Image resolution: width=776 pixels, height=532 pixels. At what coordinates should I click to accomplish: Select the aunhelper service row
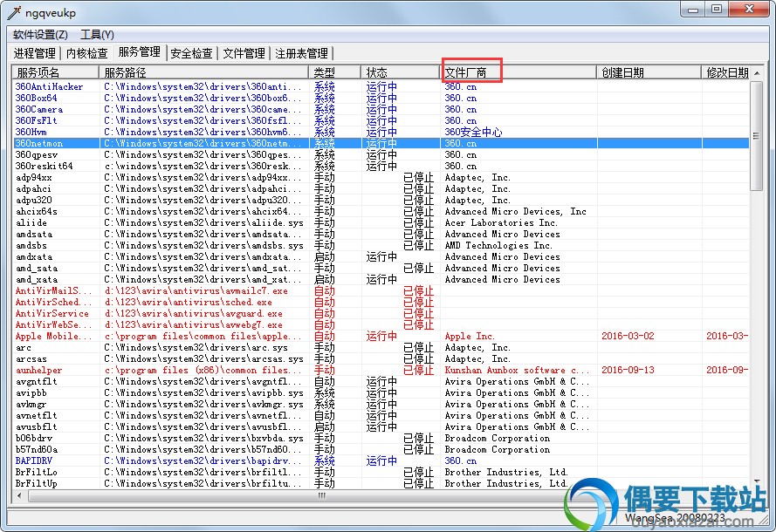(381, 371)
